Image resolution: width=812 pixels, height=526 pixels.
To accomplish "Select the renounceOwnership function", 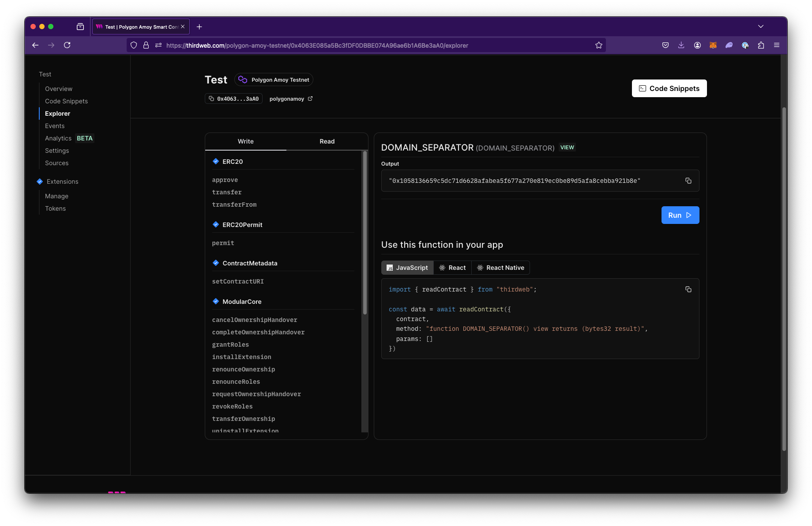I will 244,369.
